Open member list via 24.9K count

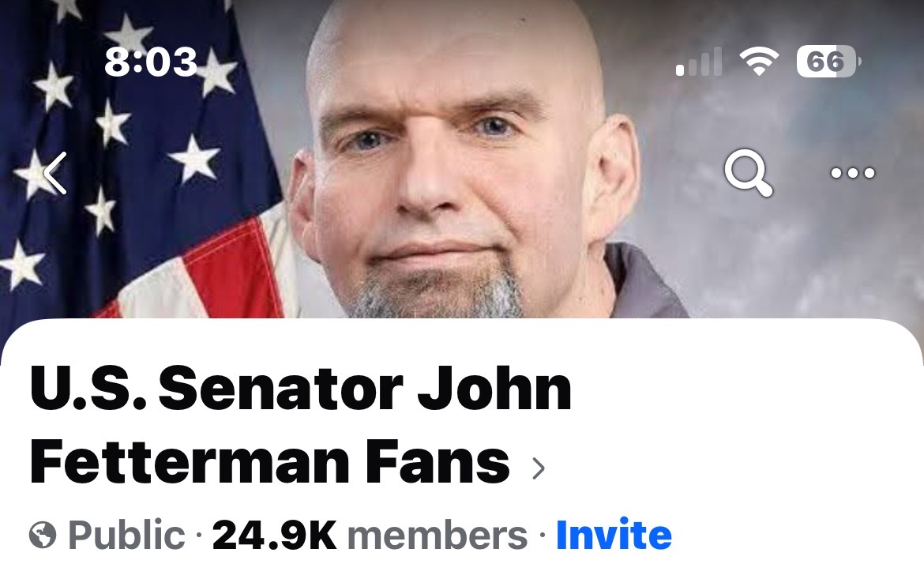pos(274,535)
